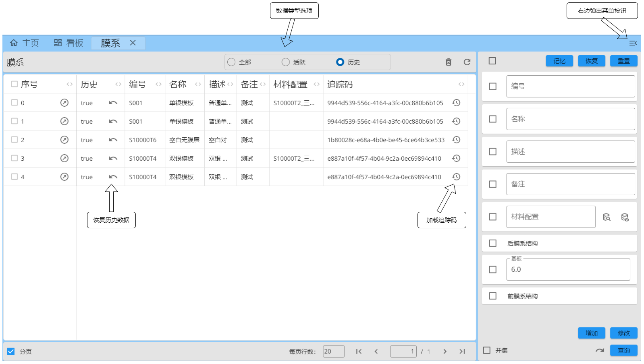Expand the 前膜系结构 section
The height and width of the screenshot is (364, 644).
[x=522, y=296]
